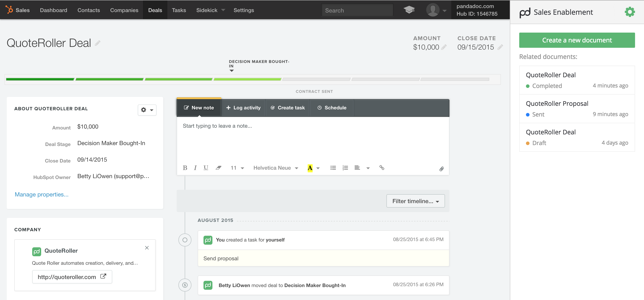
Task: Click the yellow text highlight color swatch
Action: (310, 168)
